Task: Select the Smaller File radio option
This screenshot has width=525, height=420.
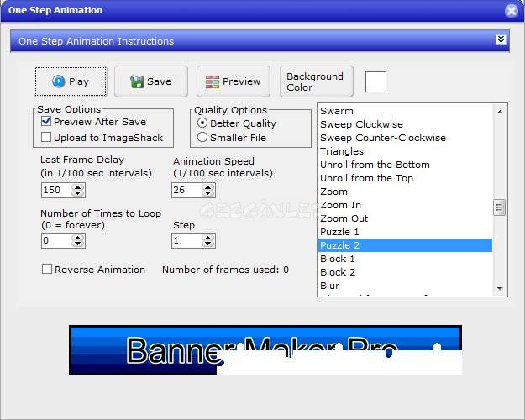Action: [202, 138]
